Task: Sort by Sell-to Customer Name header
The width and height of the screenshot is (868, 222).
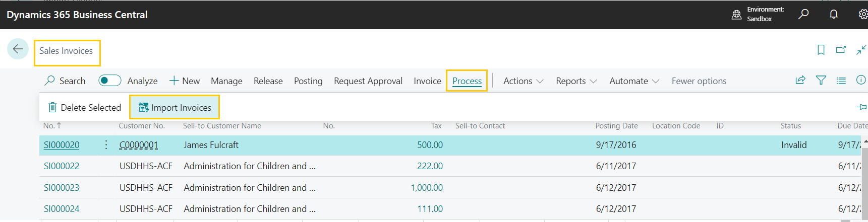Action: [222, 126]
